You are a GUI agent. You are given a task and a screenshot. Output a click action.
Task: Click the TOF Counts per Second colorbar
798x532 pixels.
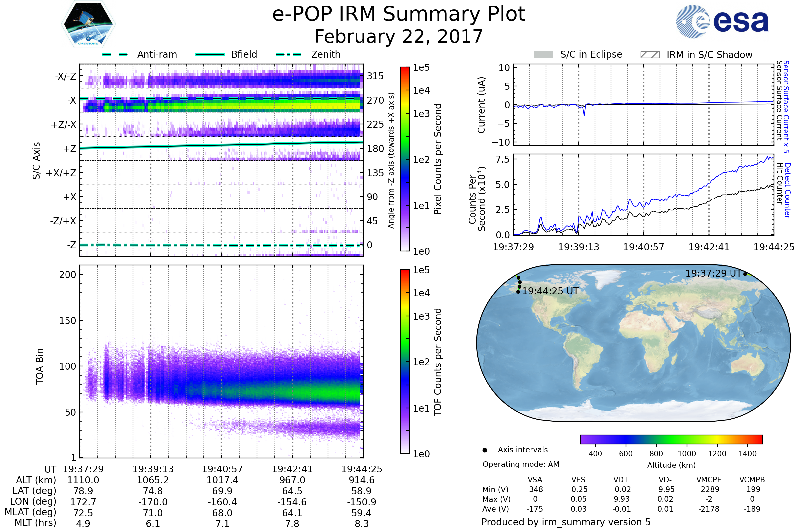405,361
